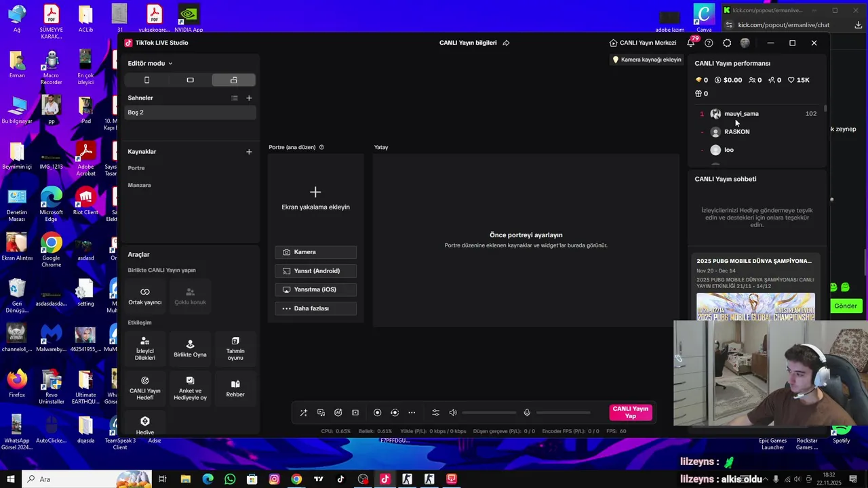Open settings gear icon in TikTok LIVE Studio
Image resolution: width=868 pixels, height=488 pixels.
tap(727, 43)
